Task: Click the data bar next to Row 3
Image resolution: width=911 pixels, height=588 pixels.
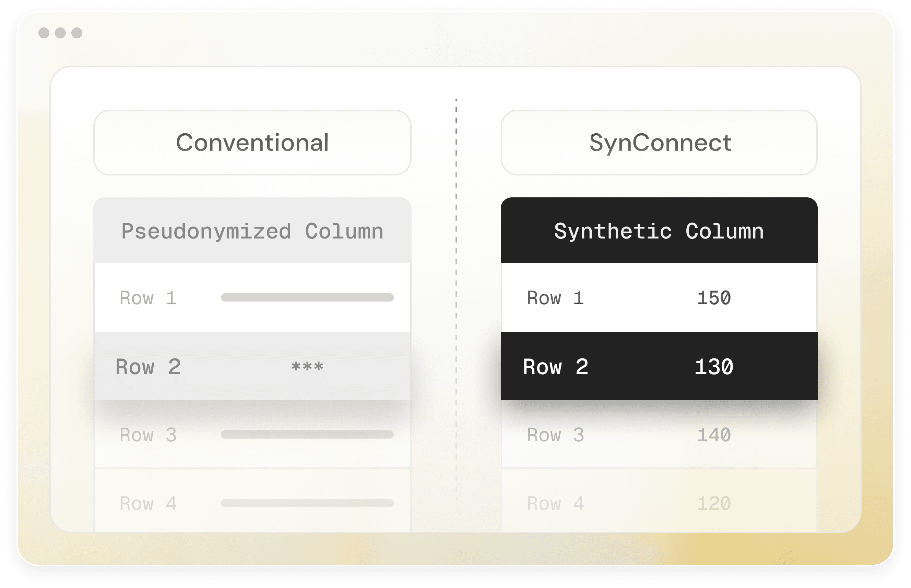Action: coord(308,434)
